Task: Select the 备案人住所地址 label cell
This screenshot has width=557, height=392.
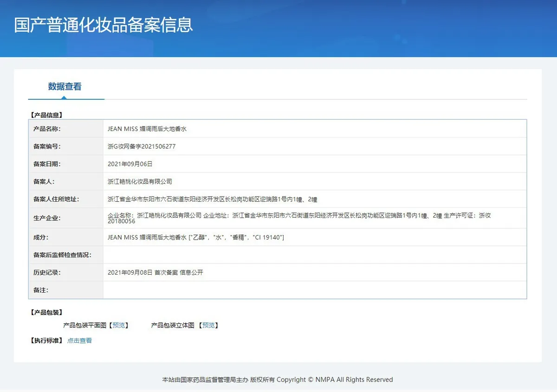Action: click(x=66, y=199)
